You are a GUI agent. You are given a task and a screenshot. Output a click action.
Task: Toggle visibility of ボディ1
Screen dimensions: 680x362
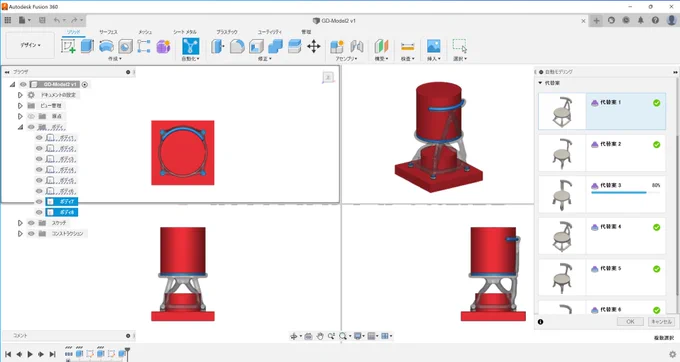pyautogui.click(x=39, y=138)
